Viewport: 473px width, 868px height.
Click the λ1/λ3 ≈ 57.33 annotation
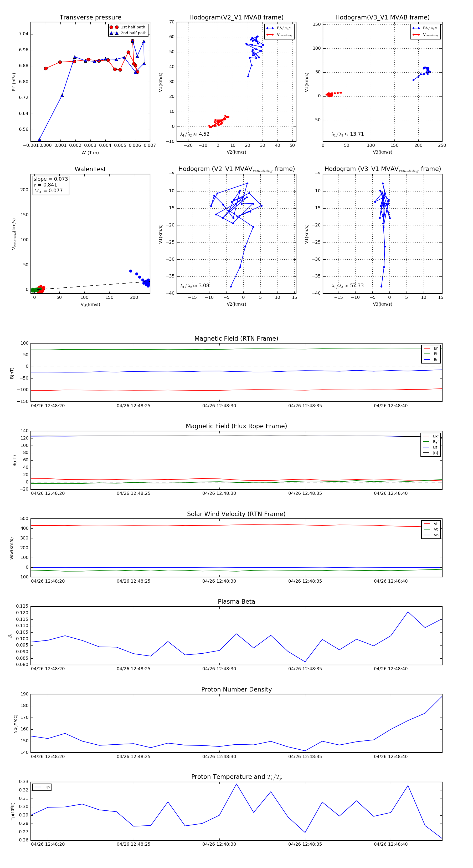(x=347, y=286)
